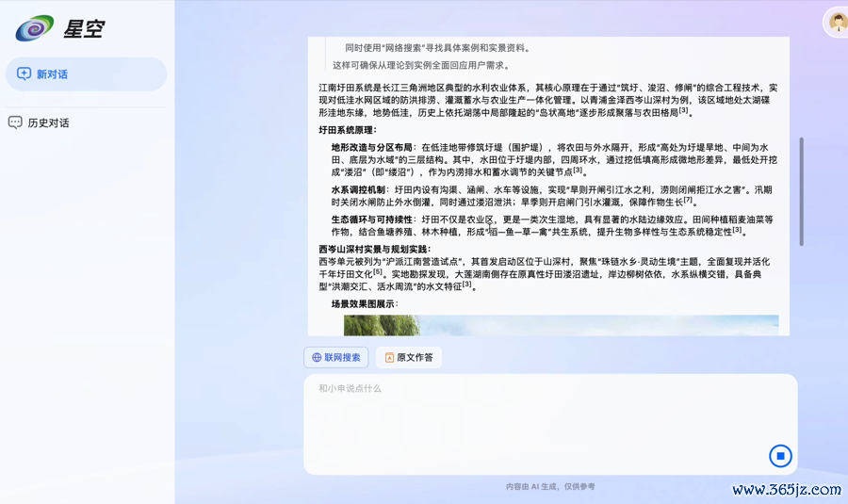848x504 pixels.
Task: Click citation [6] after 千年圩田文化
Action: click(x=378, y=271)
